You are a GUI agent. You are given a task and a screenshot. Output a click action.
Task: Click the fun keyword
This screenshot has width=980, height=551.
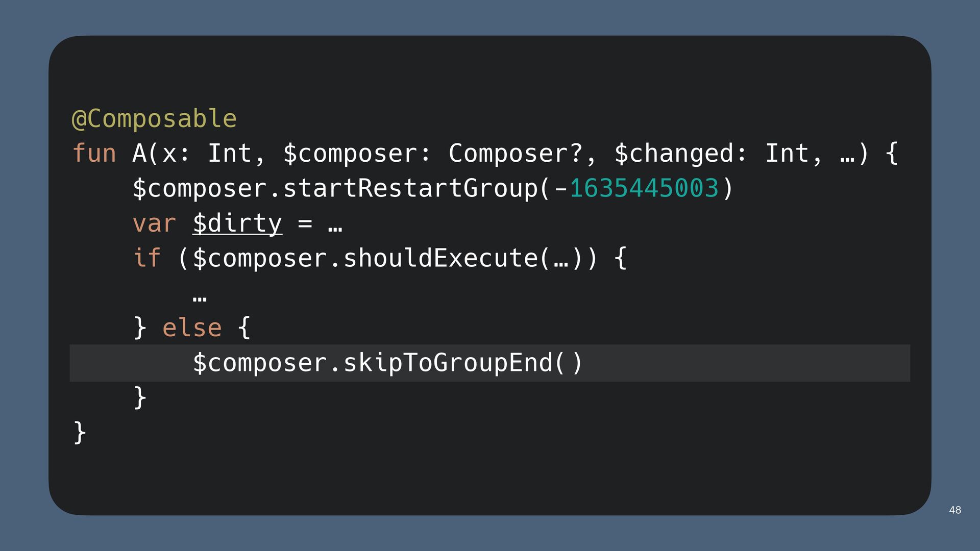click(x=94, y=154)
